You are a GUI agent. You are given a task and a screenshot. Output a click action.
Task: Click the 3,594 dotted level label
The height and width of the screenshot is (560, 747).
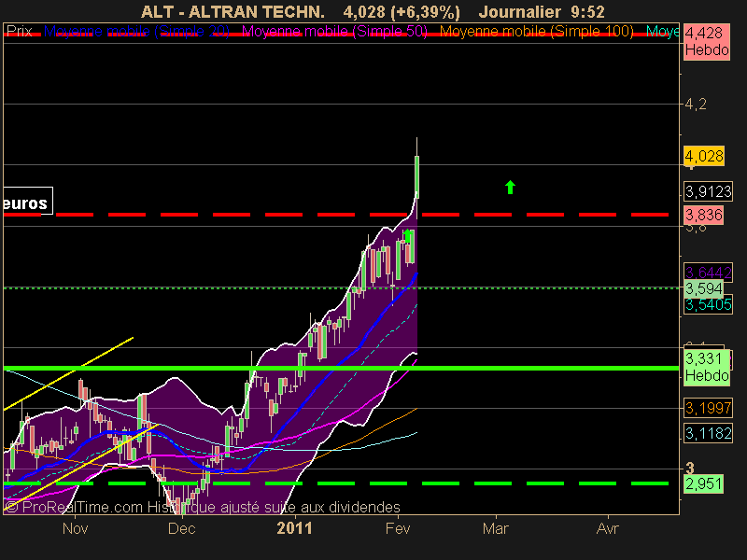704,288
